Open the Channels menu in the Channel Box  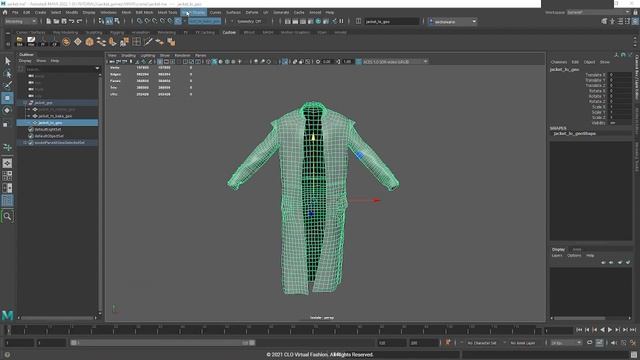[x=559, y=62]
